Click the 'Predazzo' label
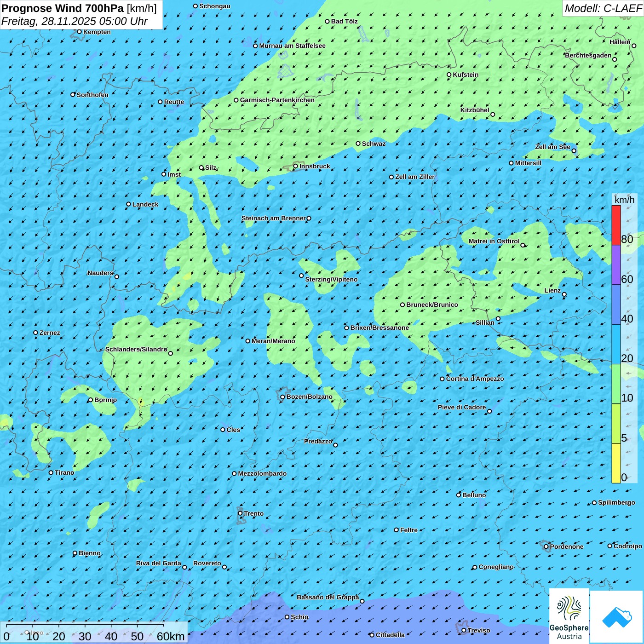The image size is (644, 644). pyautogui.click(x=318, y=441)
